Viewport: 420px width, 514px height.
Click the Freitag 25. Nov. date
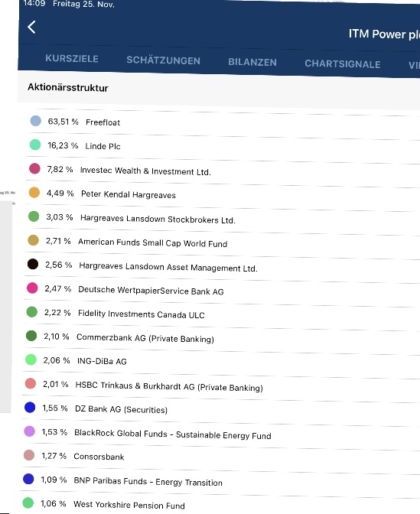pos(83,5)
